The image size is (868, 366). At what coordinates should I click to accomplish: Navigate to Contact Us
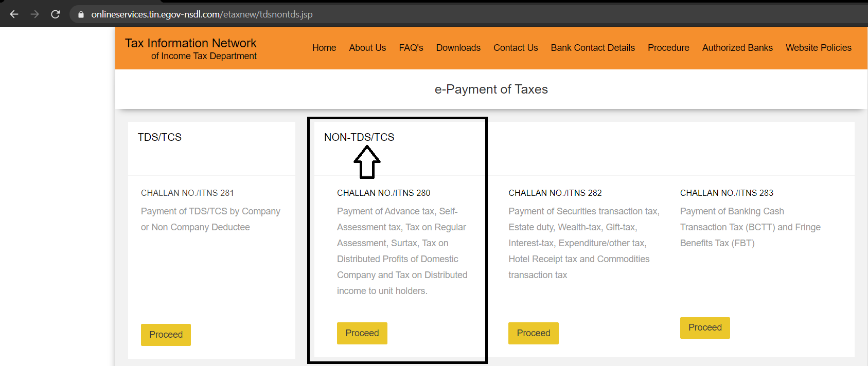pos(516,48)
